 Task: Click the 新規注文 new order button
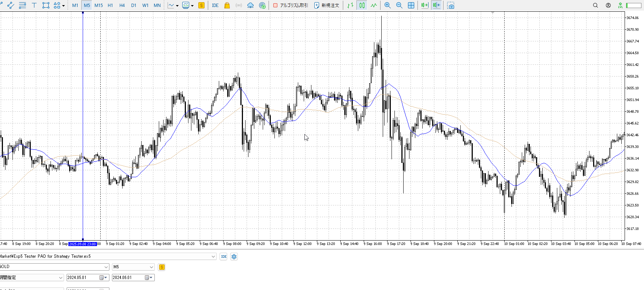point(327,5)
